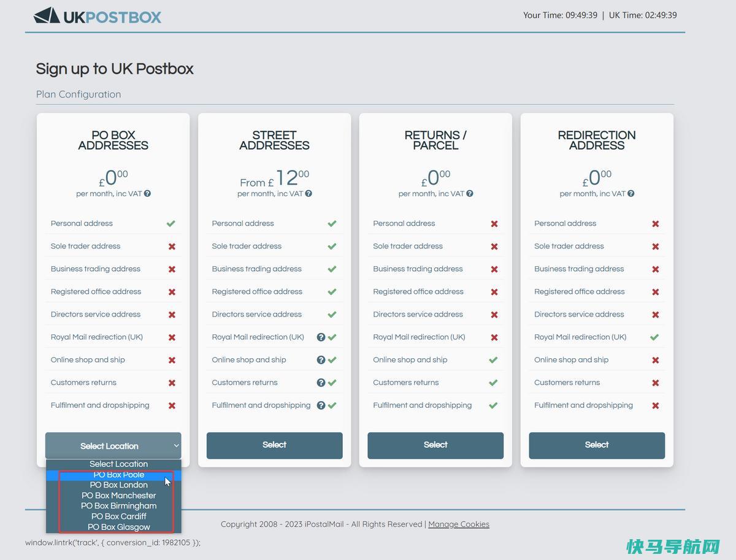
Task: Choose PO Box London from the list
Action: coord(113,485)
